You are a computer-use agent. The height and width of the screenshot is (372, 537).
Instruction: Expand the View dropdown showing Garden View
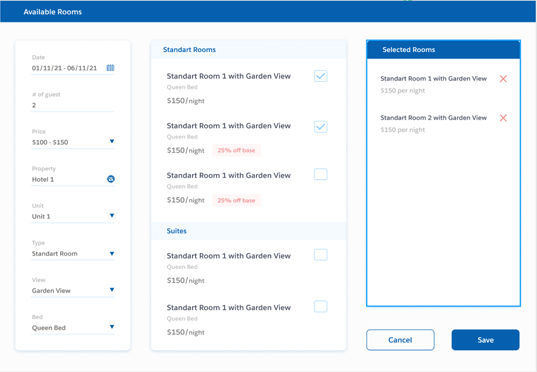pyautogui.click(x=112, y=290)
